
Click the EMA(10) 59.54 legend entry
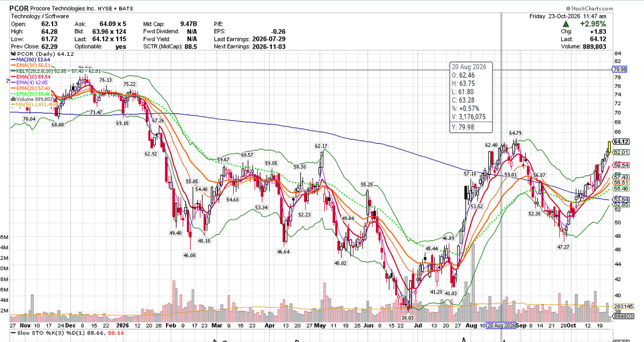coord(31,77)
